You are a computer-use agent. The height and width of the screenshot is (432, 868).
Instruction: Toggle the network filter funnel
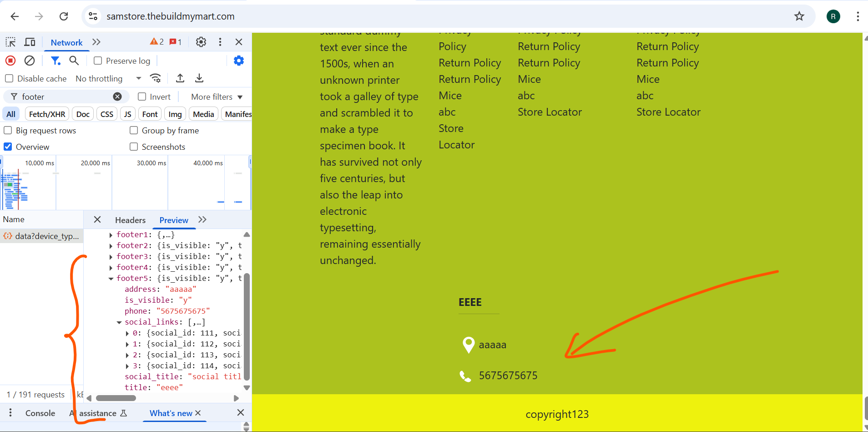[x=56, y=61]
